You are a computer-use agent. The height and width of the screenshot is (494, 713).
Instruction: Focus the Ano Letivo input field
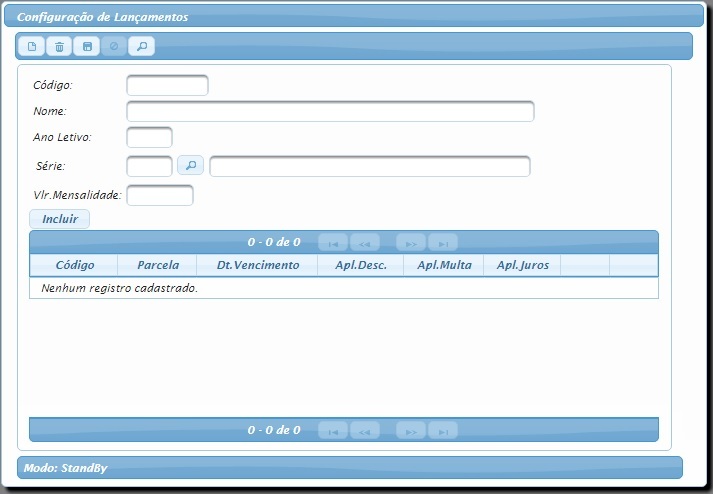coord(150,137)
